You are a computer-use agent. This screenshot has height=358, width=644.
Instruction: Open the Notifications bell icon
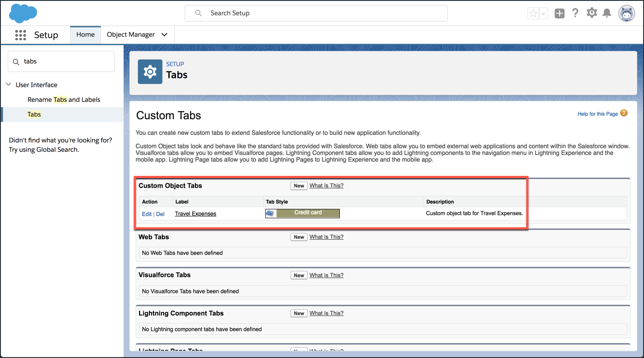607,13
